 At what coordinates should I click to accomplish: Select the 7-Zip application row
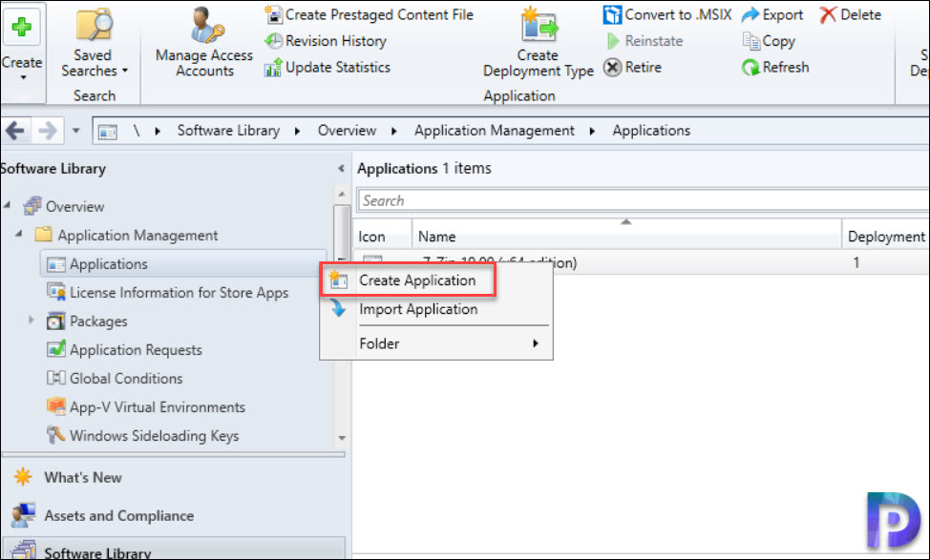[642, 262]
